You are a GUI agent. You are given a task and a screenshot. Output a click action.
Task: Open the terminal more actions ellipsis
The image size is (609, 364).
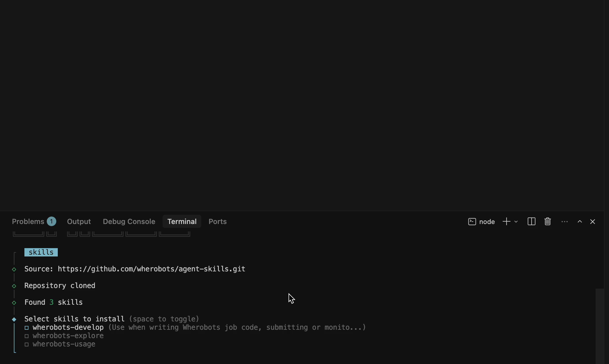564,222
